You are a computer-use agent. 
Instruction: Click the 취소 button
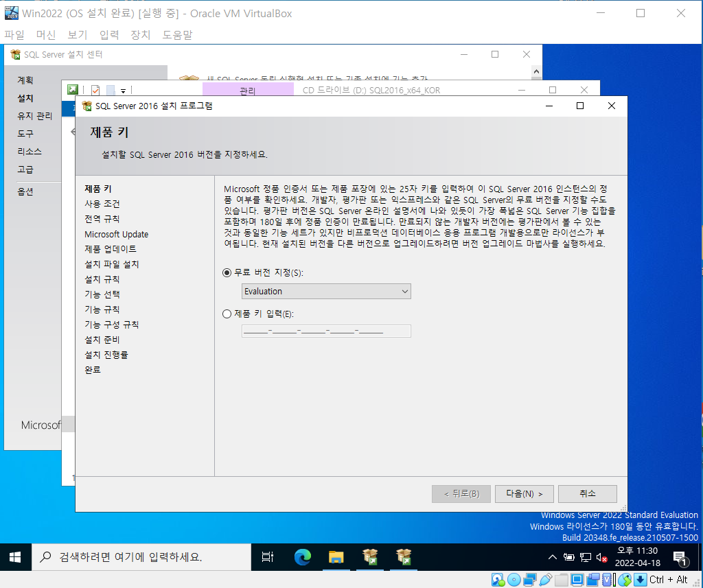tap(588, 494)
